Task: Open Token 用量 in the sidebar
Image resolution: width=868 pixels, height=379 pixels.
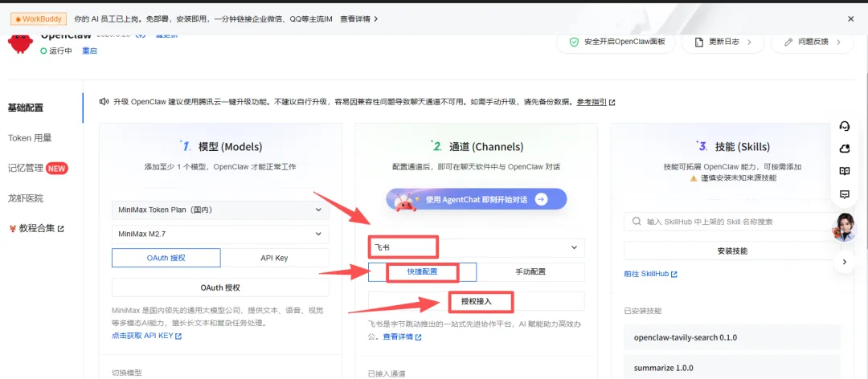Action: tap(30, 138)
